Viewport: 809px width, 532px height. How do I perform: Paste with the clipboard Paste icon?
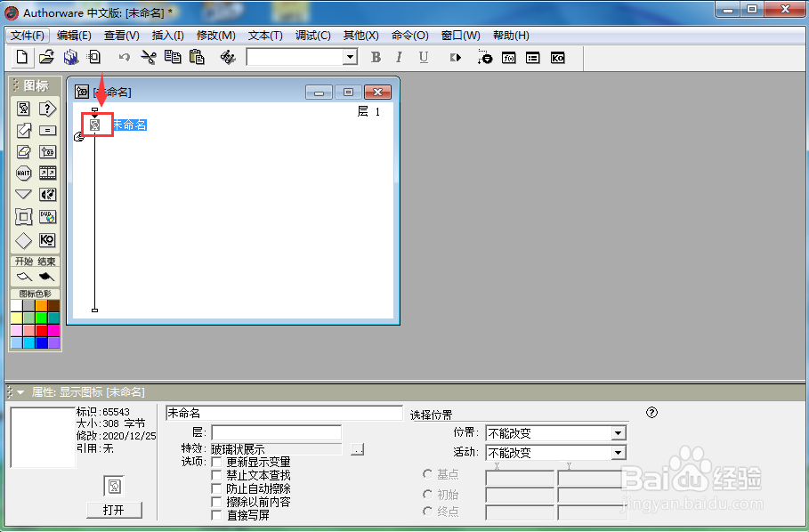click(x=197, y=57)
